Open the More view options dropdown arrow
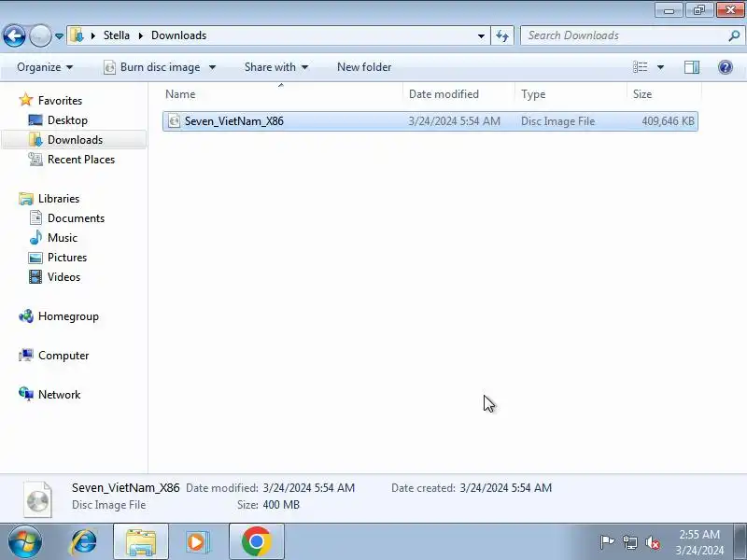Image resolution: width=747 pixels, height=560 pixels. point(660,67)
